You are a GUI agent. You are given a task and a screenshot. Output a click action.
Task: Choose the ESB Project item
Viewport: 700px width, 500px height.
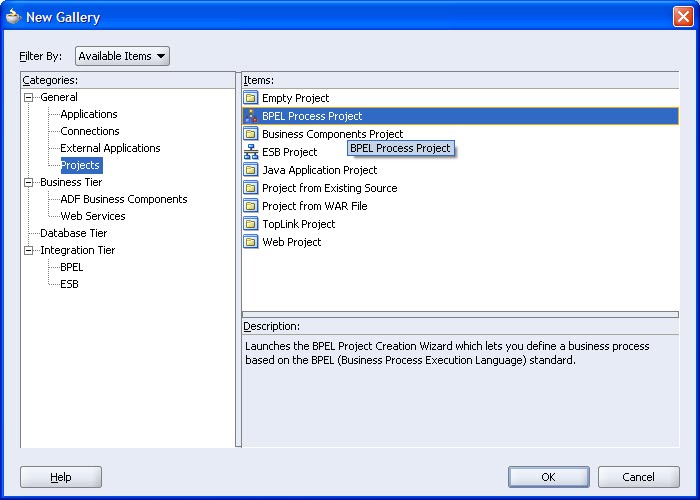click(290, 152)
